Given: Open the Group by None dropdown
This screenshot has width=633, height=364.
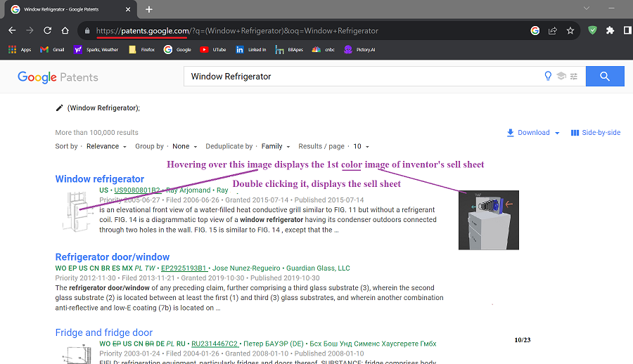Looking at the screenshot, I should pos(185,146).
